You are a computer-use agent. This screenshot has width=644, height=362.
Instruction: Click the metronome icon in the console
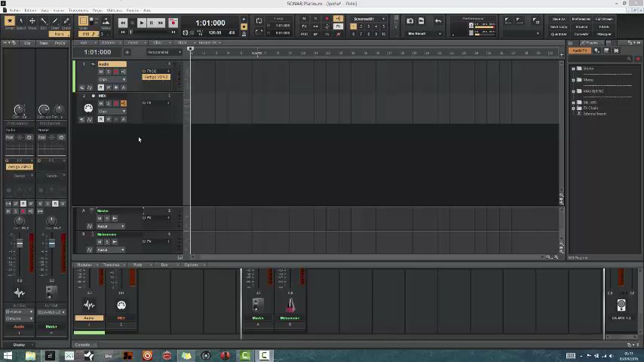point(290,305)
